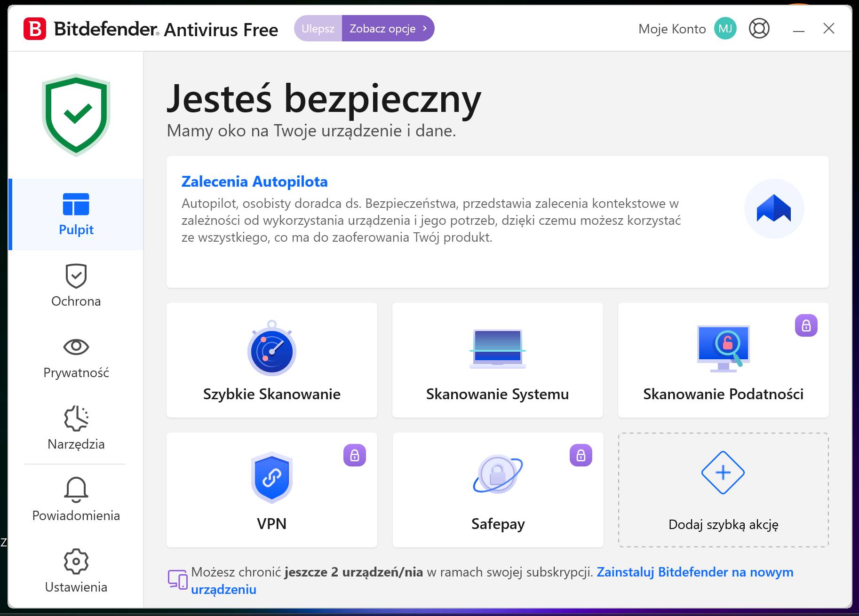Close the Bitdefender window
Screen dimensions: 859x616
point(828,29)
